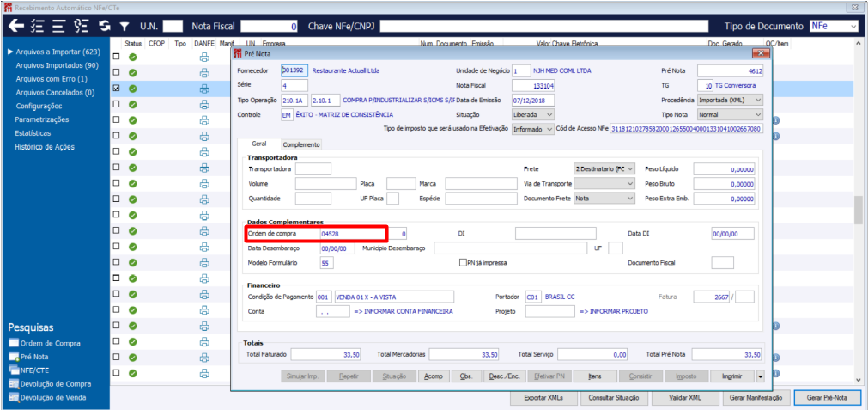The image size is (868, 410).
Task: Open Parametrizações in the sidebar
Action: pyautogui.click(x=42, y=119)
